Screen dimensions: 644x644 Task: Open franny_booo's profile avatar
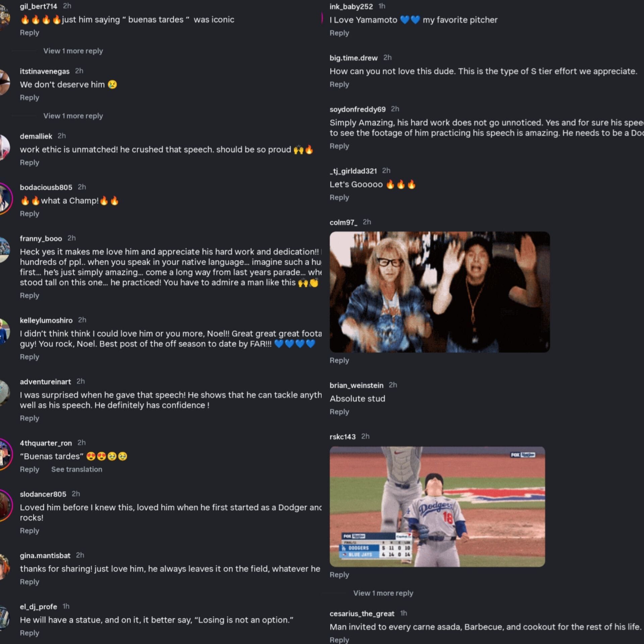(4, 250)
